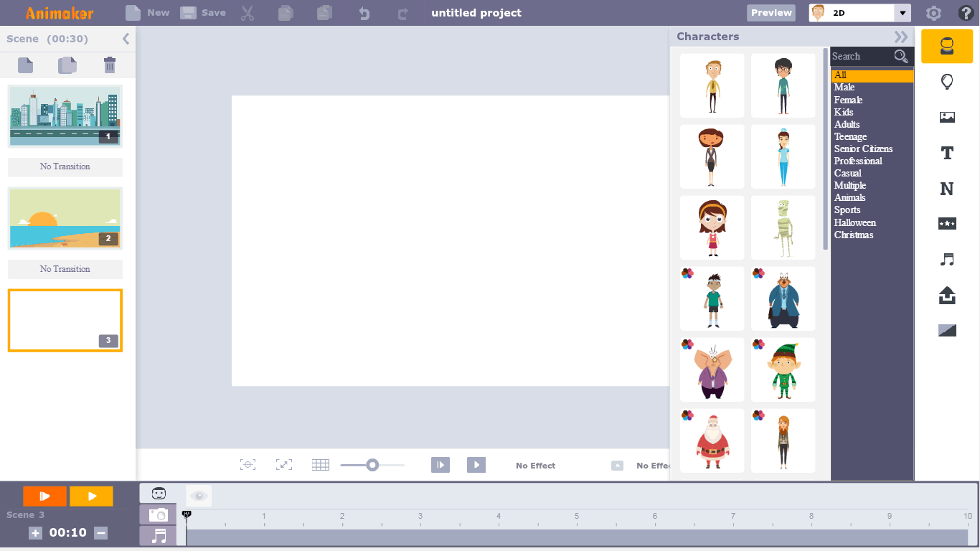Screen dimensions: 980x551
Task: Select the Text tool icon
Action: coord(947,153)
